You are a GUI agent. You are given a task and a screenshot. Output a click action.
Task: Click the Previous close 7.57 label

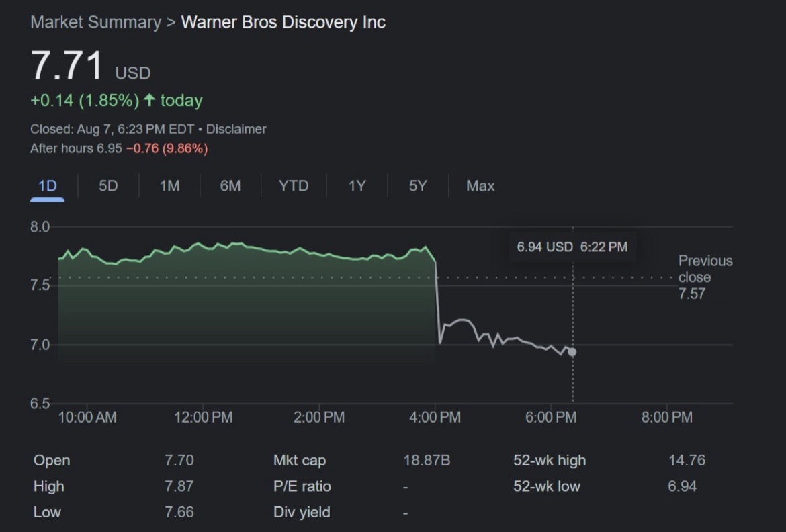click(x=705, y=277)
